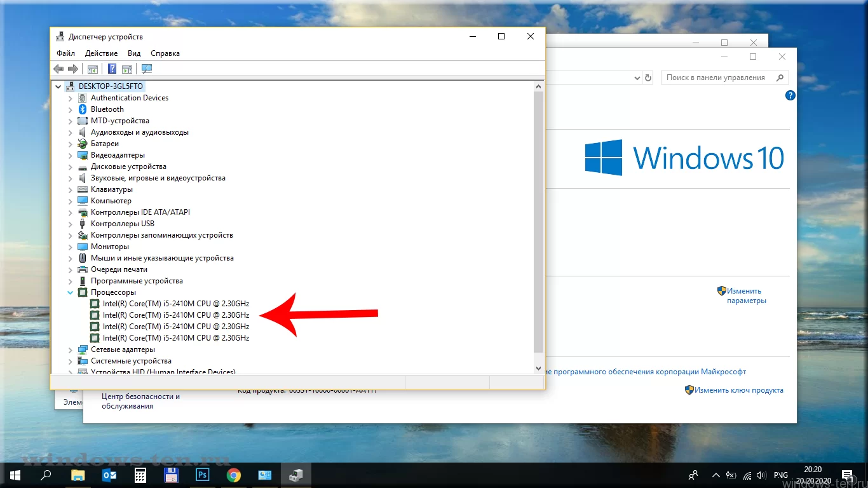Open the Действие menu

pyautogui.click(x=101, y=53)
